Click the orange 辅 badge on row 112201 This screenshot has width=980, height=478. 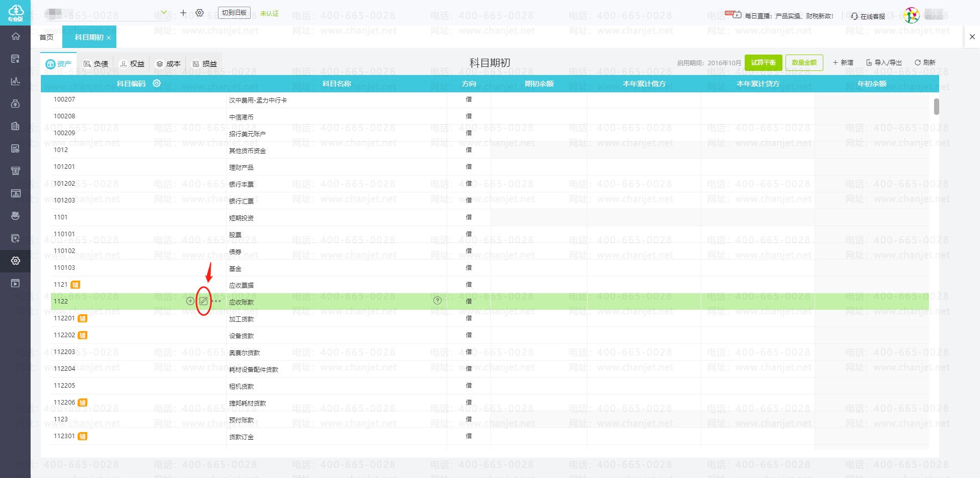click(82, 318)
